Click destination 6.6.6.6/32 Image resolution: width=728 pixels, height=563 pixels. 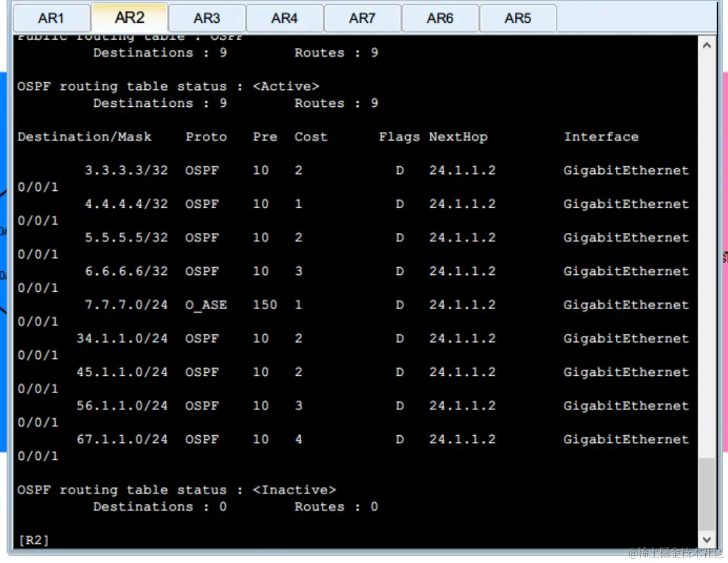(x=126, y=271)
